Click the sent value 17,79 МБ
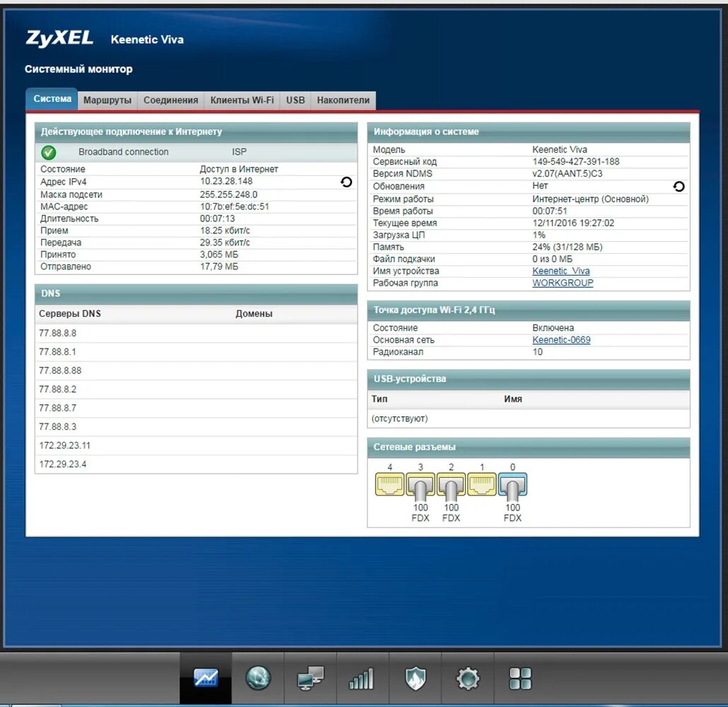The width and height of the screenshot is (728, 707). [218, 267]
